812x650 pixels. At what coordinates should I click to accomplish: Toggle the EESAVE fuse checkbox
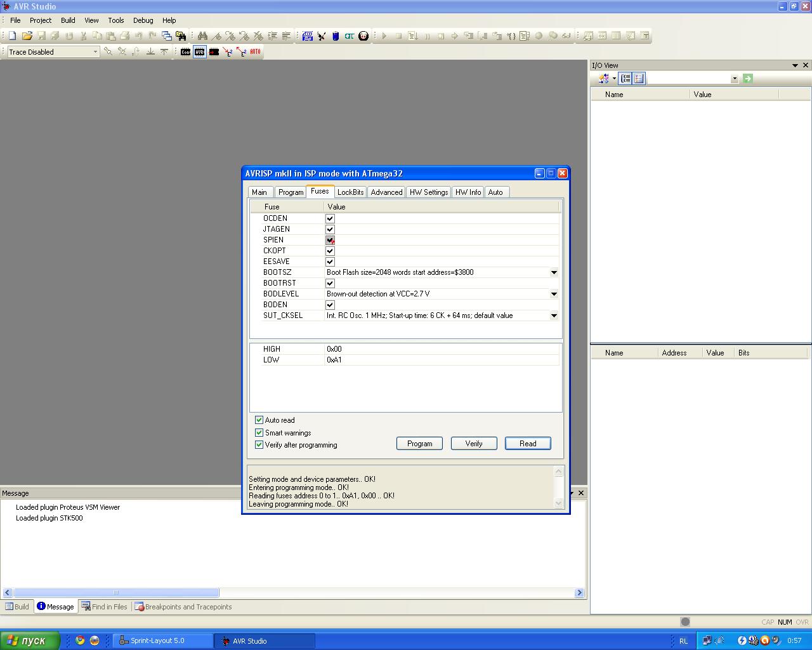330,262
